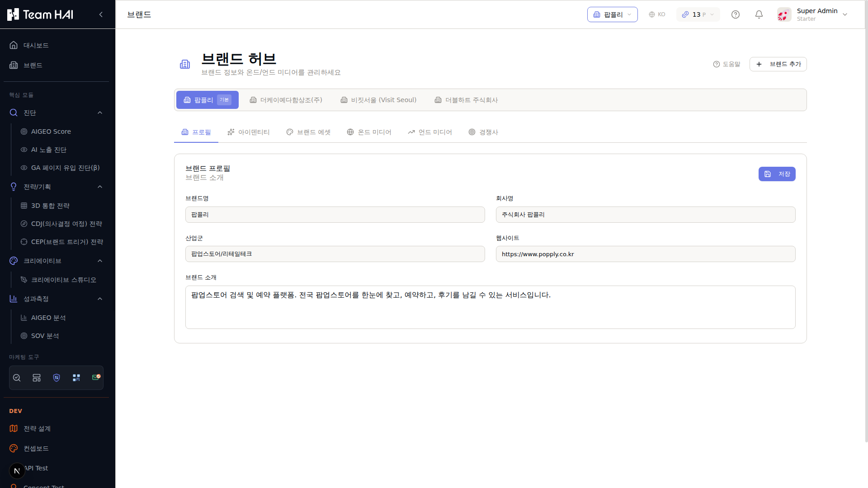Click the Super Admin avatar image
868x488 pixels.
(784, 14)
